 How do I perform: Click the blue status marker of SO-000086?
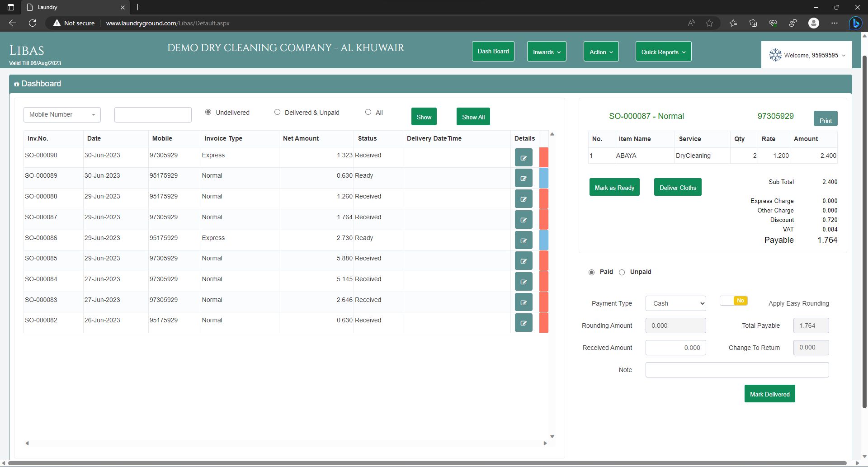[544, 241]
